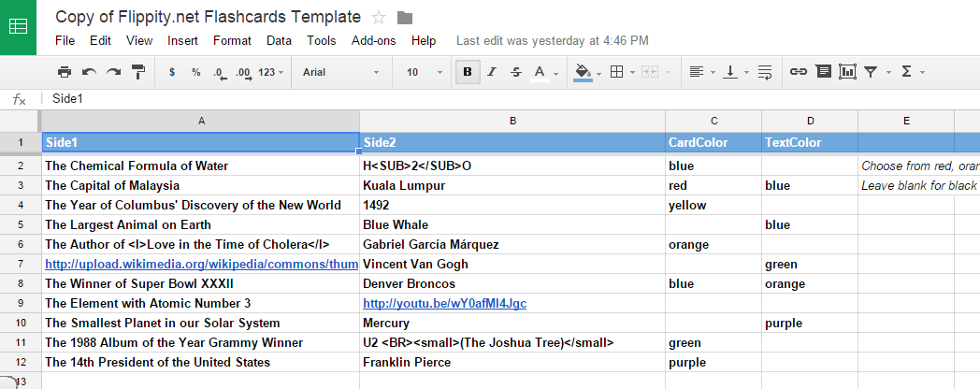The width and height of the screenshot is (980, 389).
Task: Select column A header
Action: click(201, 122)
